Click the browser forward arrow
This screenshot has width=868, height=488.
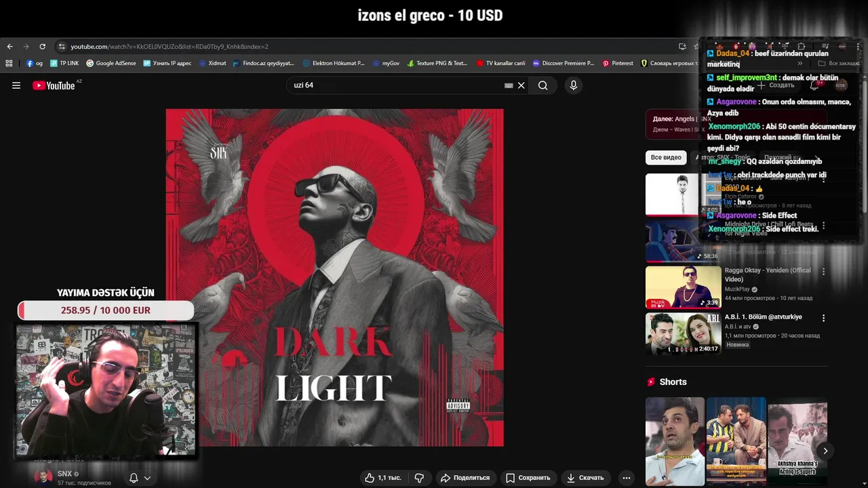click(x=26, y=47)
